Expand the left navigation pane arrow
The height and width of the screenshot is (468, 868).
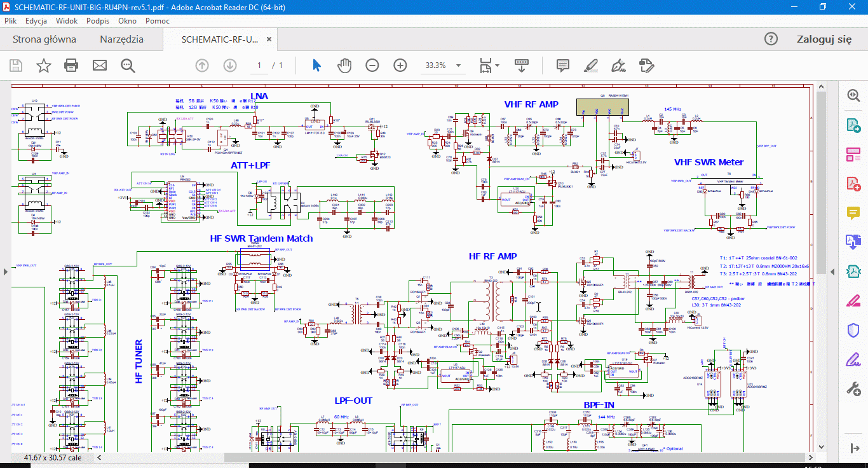point(6,272)
